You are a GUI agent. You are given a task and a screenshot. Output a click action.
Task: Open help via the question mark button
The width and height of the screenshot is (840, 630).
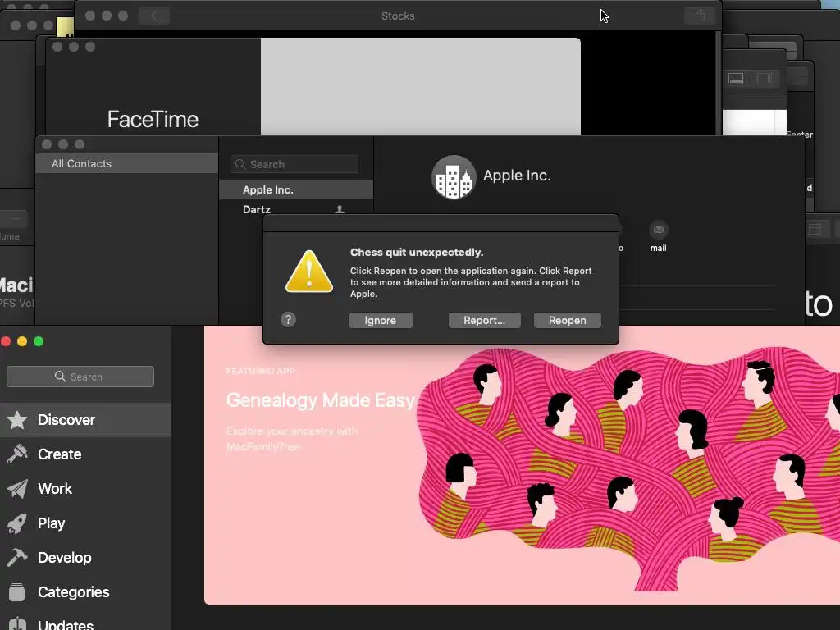pyautogui.click(x=288, y=320)
